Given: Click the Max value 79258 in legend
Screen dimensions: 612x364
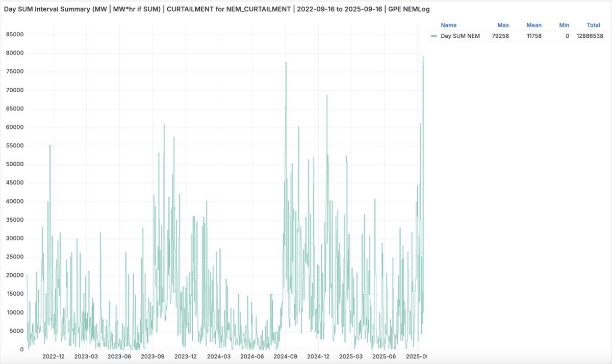Looking at the screenshot, I should click(x=500, y=36).
